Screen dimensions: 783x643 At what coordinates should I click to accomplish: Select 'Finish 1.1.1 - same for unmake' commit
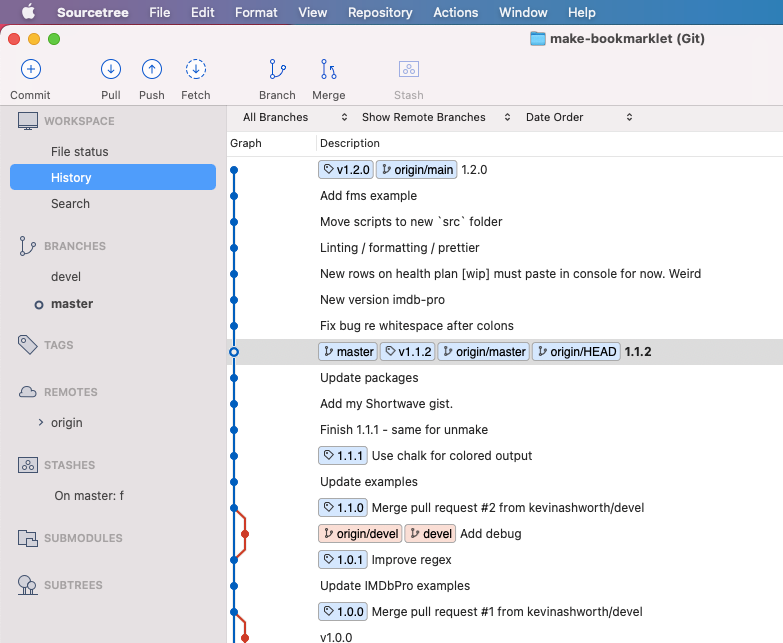[x=505, y=430]
